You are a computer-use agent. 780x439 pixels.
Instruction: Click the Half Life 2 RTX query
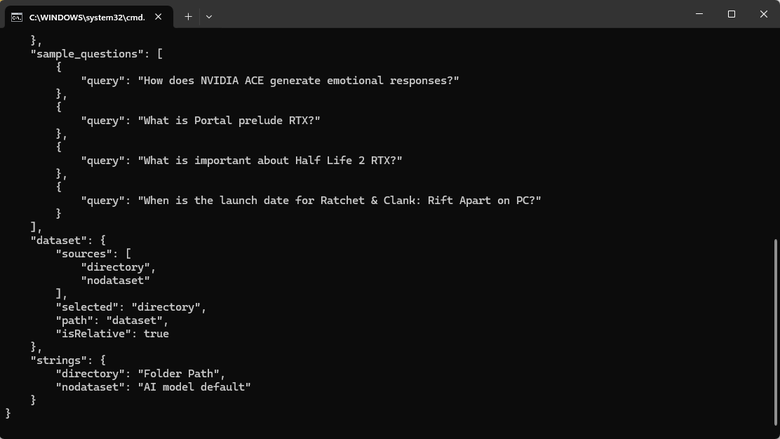pos(242,161)
